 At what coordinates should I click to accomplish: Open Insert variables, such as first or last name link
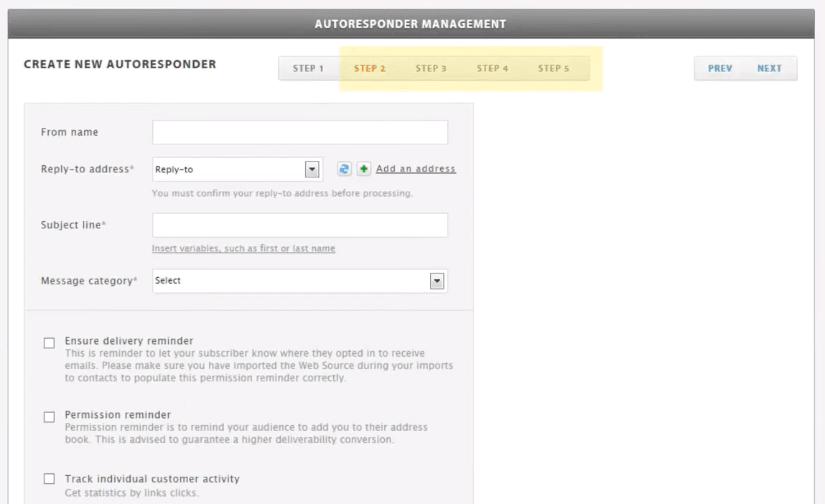click(x=243, y=248)
